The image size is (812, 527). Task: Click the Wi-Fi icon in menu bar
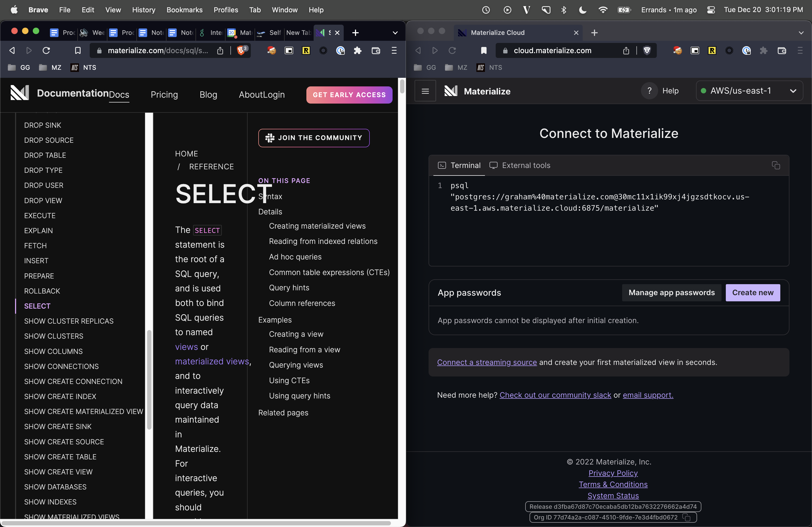603,10
